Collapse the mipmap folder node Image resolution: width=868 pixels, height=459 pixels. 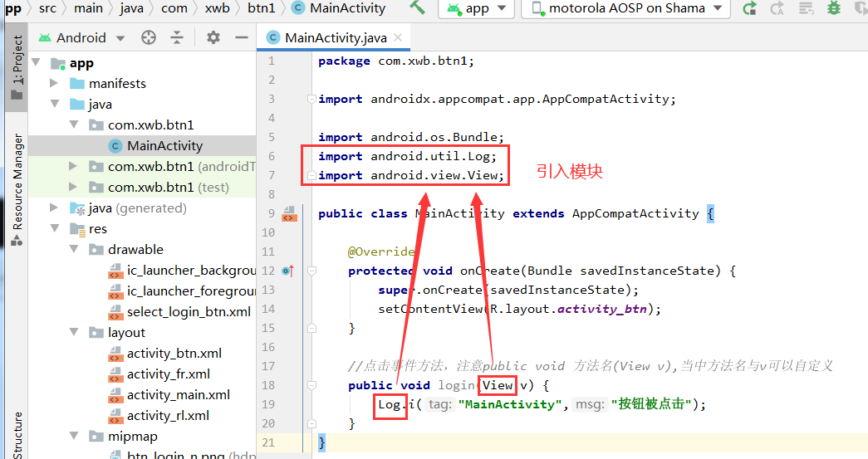pos(74,437)
